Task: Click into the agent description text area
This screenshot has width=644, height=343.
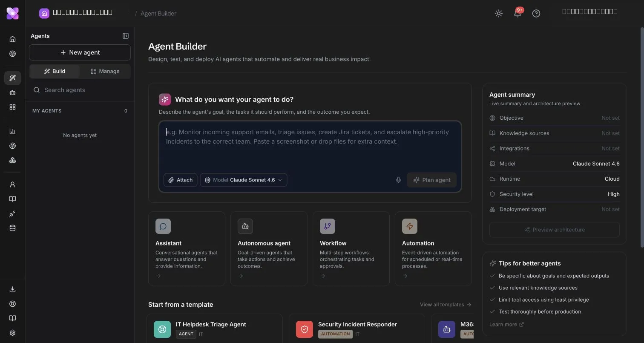Action: pyautogui.click(x=310, y=147)
